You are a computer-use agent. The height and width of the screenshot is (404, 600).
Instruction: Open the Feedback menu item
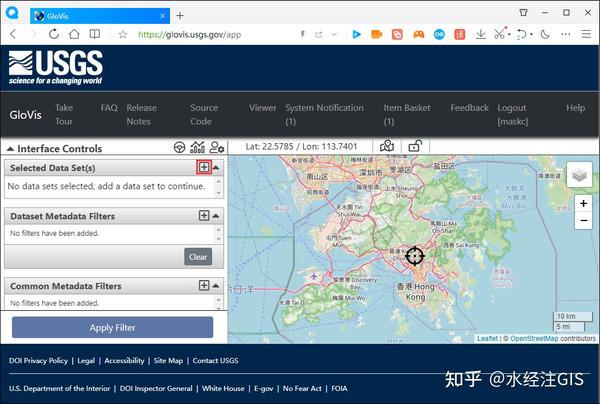click(x=470, y=108)
